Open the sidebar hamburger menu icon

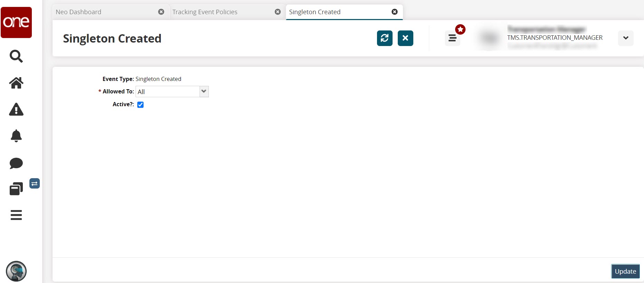point(16,215)
